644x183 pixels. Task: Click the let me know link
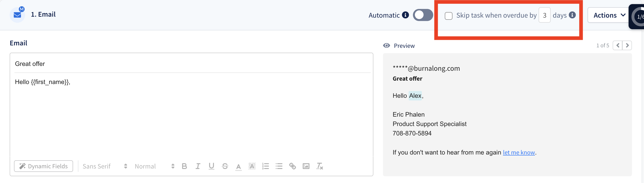pyautogui.click(x=519, y=152)
